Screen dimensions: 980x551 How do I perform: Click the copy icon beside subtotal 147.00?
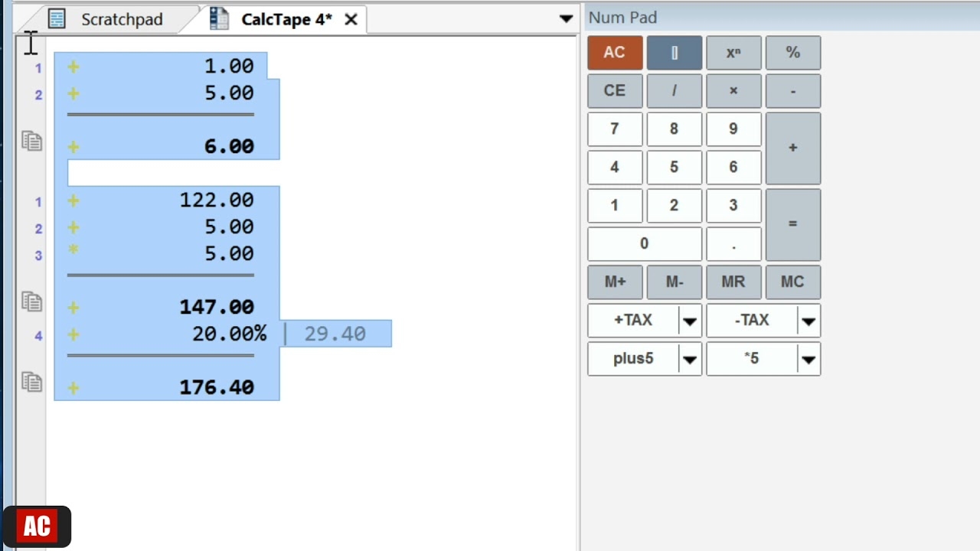click(x=31, y=302)
